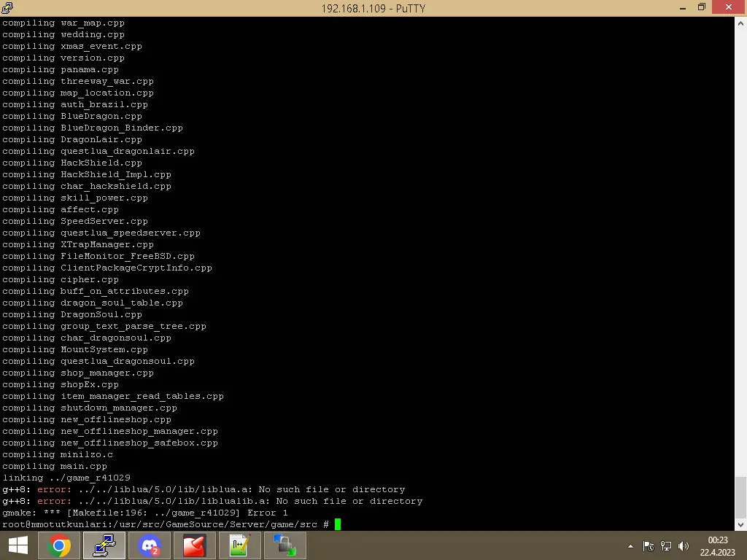747x560 pixels.
Task: Click the PuTTY icon in title bar
Action: pos(8,8)
